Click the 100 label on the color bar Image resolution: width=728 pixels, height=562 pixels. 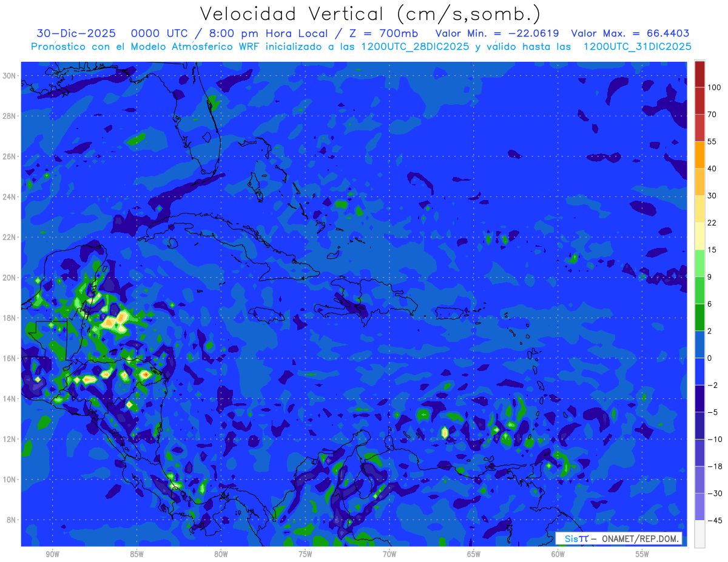[x=714, y=88]
